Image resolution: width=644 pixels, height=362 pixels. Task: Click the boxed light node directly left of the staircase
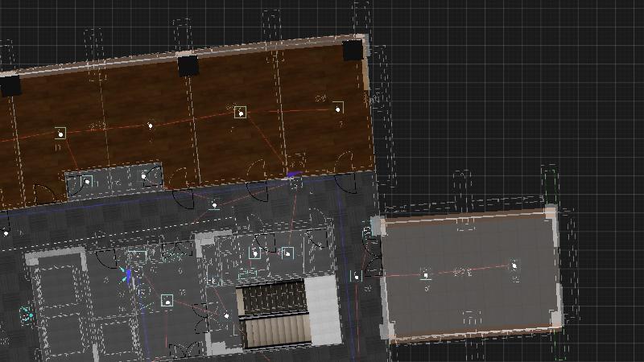pos(167,300)
